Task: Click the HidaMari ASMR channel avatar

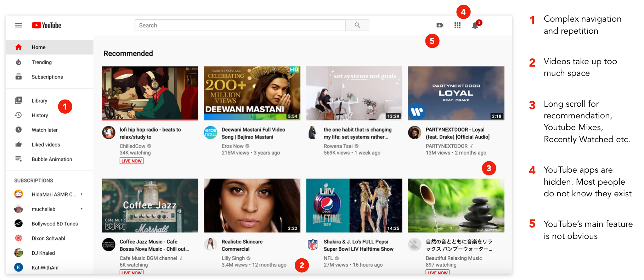Action: point(18,194)
